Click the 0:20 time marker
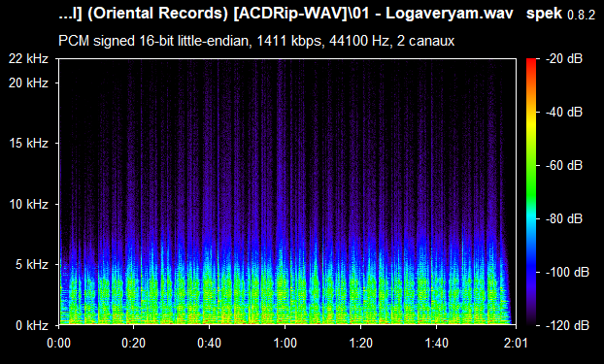This screenshot has width=604, height=364. point(133,344)
